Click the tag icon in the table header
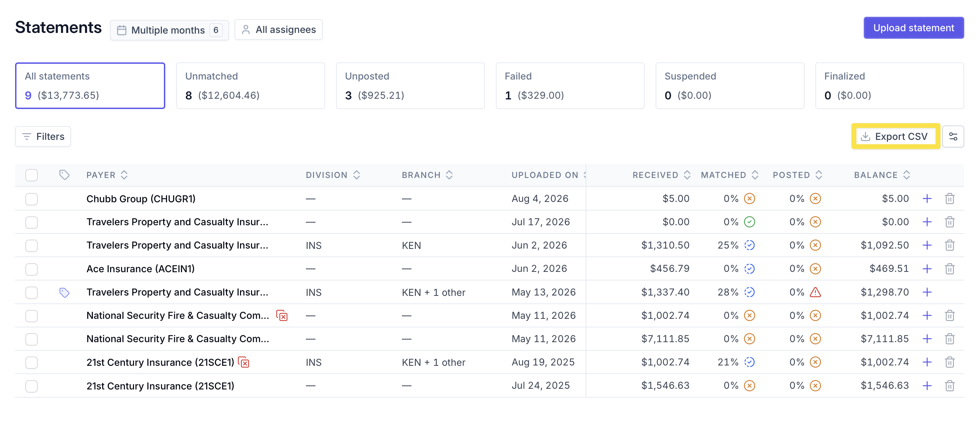Viewport: 980px width, 421px height. (x=64, y=175)
